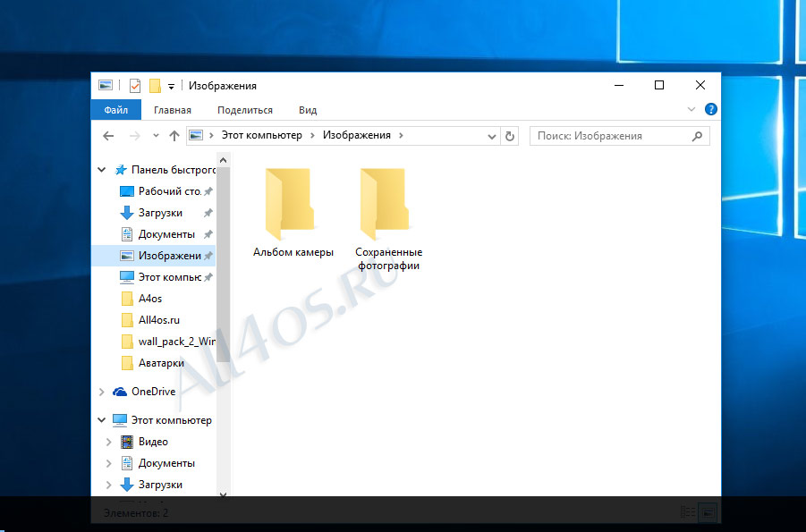Collapse the Этот компьютер tree node
This screenshot has height=532, width=806.
102,420
